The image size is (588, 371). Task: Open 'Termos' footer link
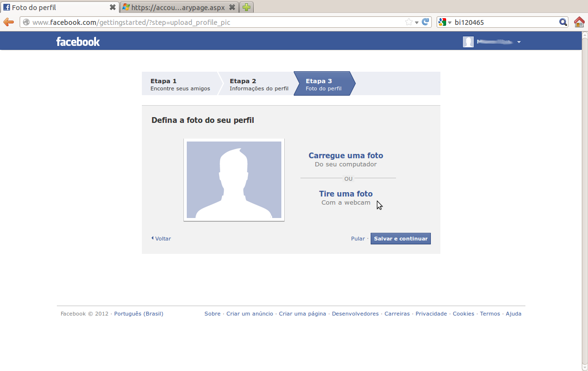click(x=490, y=314)
